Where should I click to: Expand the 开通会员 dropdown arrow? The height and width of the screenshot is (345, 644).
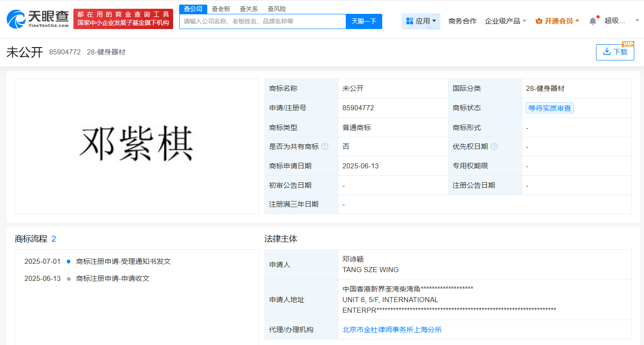578,20
